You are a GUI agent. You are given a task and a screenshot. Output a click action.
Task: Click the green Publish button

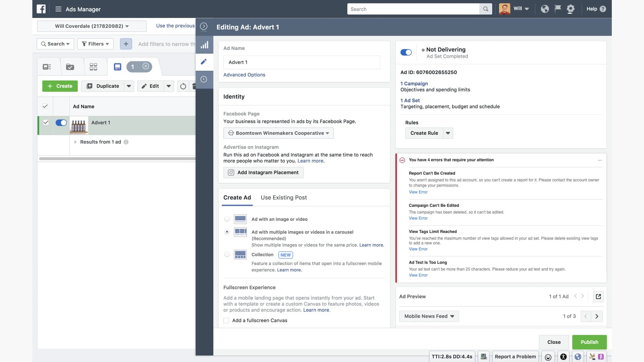point(589,342)
